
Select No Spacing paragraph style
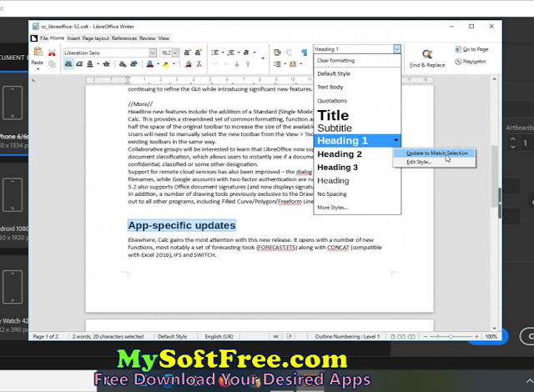(357, 194)
